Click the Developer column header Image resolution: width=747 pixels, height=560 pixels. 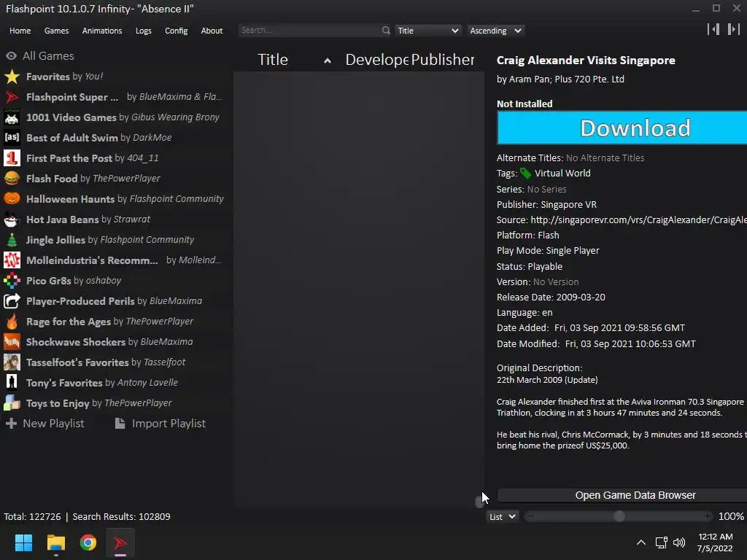[377, 60]
